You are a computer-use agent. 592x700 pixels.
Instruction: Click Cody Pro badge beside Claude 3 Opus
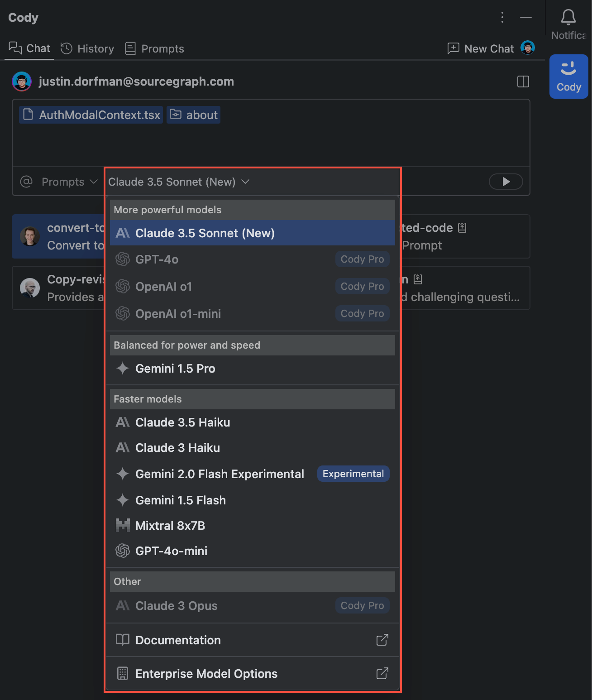362,605
